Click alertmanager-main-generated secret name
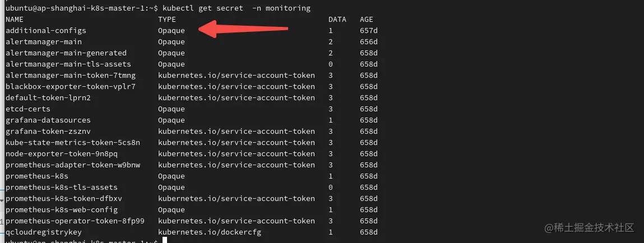644x243 pixels. (x=66, y=53)
